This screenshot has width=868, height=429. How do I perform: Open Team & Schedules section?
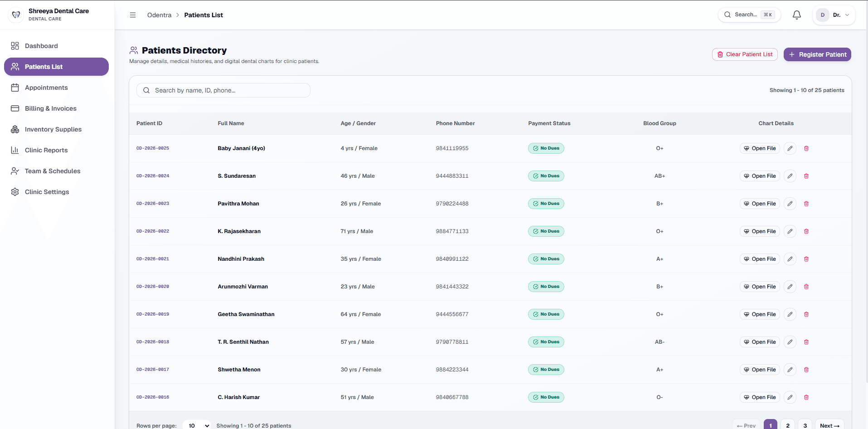(56, 171)
